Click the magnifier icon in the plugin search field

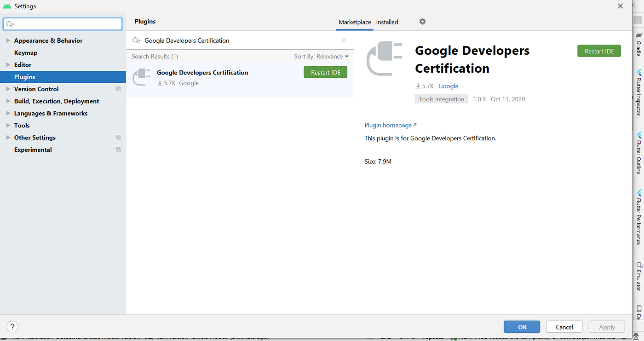click(x=136, y=40)
